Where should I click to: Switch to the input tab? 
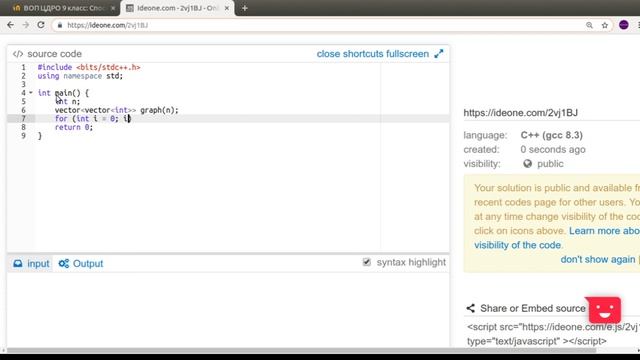(x=31, y=264)
